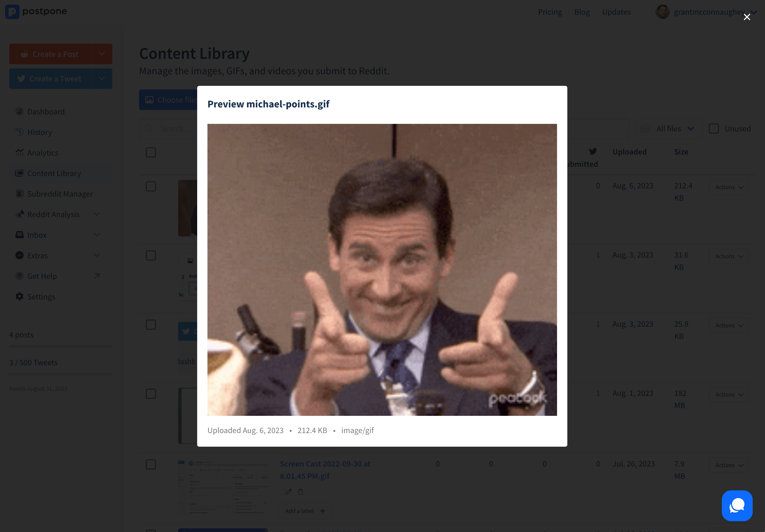Open the Screen Cast 2022-09-30 file link

(325, 470)
